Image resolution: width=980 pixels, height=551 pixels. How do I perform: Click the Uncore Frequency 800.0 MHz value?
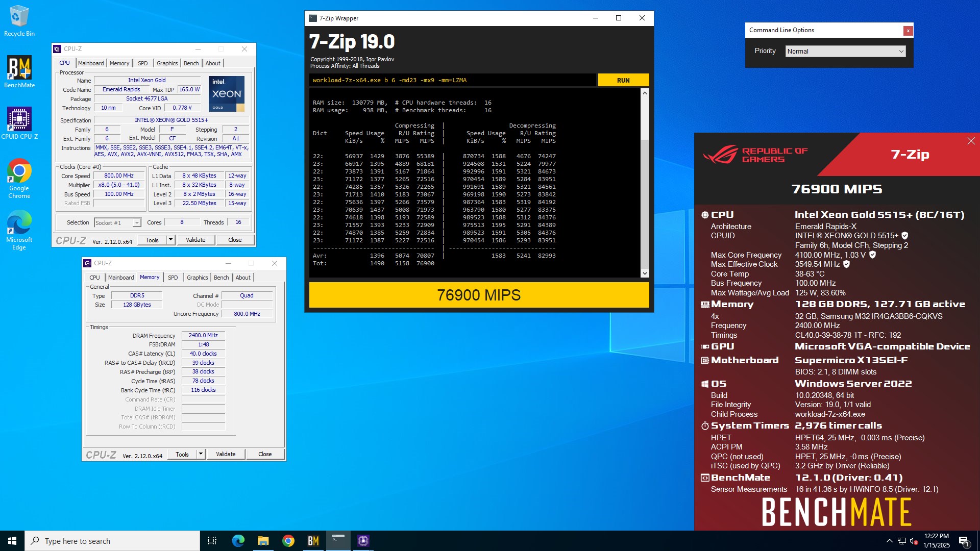(247, 314)
